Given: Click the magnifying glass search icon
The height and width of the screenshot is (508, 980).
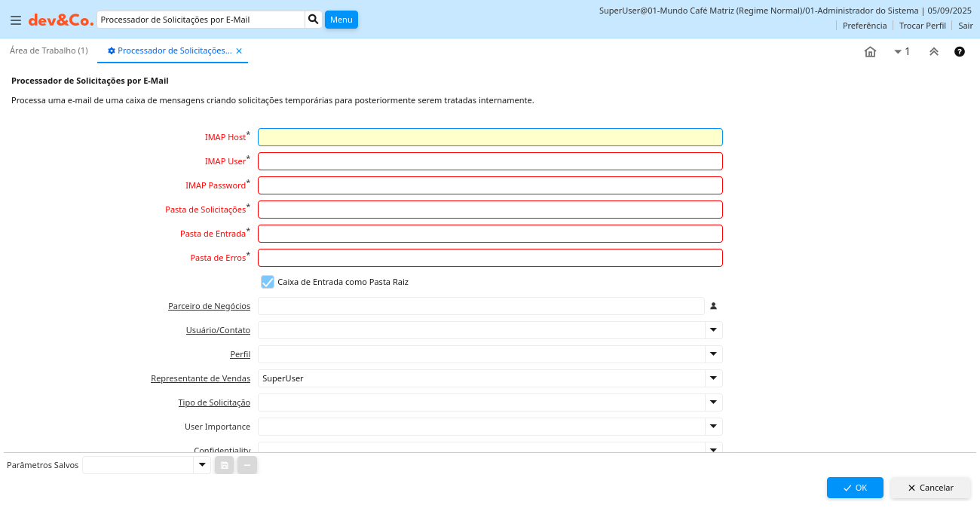Looking at the screenshot, I should point(314,20).
